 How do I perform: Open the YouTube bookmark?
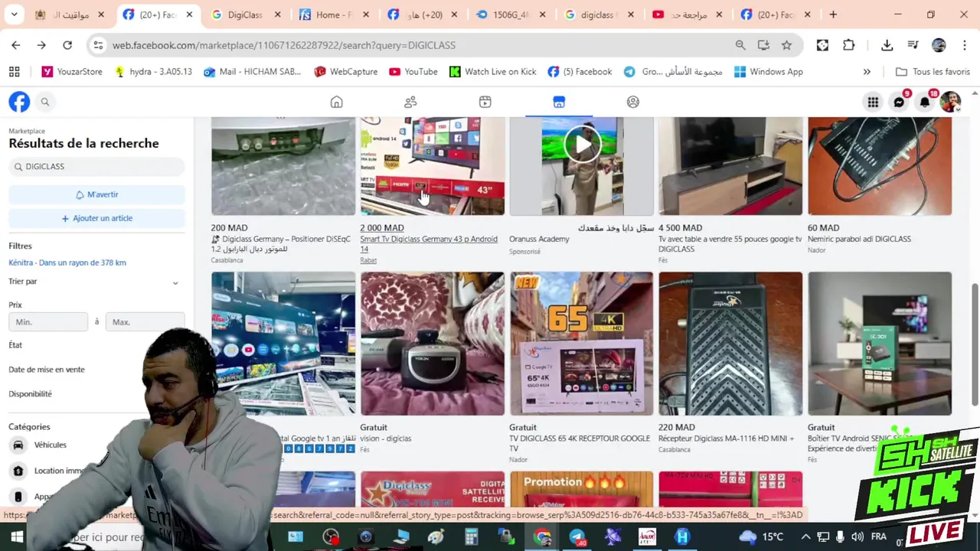point(413,72)
